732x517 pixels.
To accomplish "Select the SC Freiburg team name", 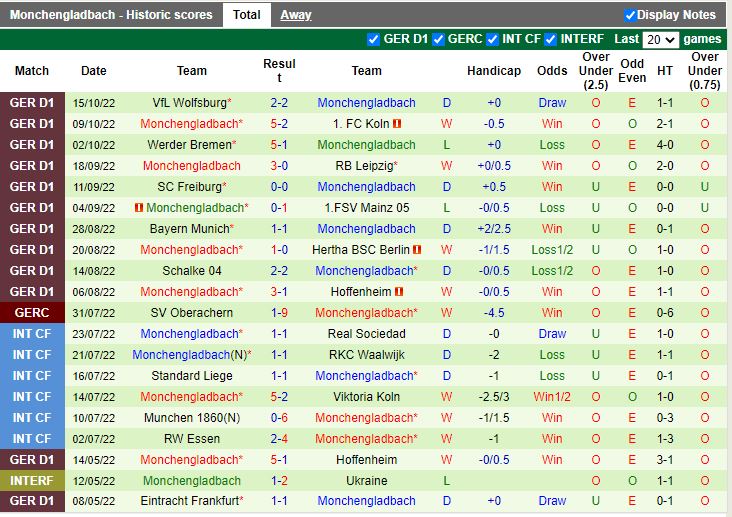I will pyautogui.click(x=190, y=187).
